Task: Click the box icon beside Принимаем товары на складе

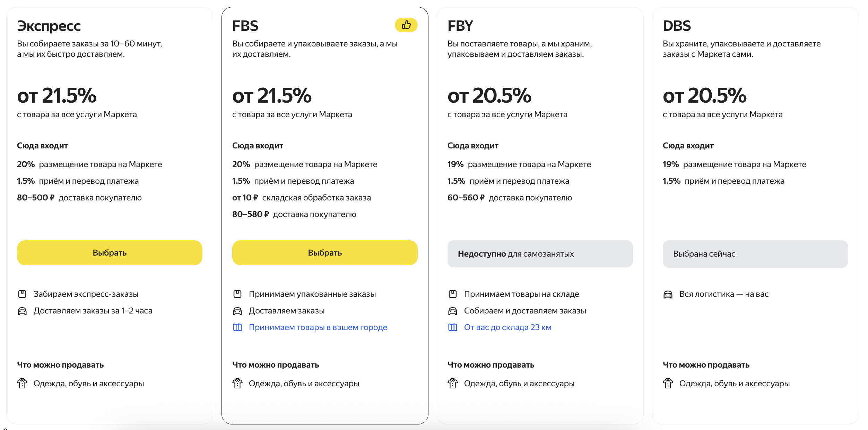Action: pyautogui.click(x=453, y=294)
